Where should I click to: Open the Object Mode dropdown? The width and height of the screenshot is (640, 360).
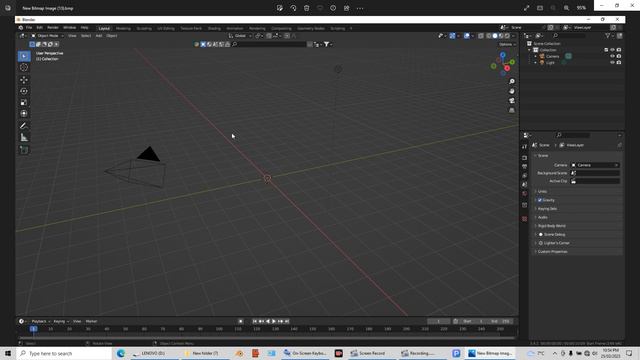(47, 36)
